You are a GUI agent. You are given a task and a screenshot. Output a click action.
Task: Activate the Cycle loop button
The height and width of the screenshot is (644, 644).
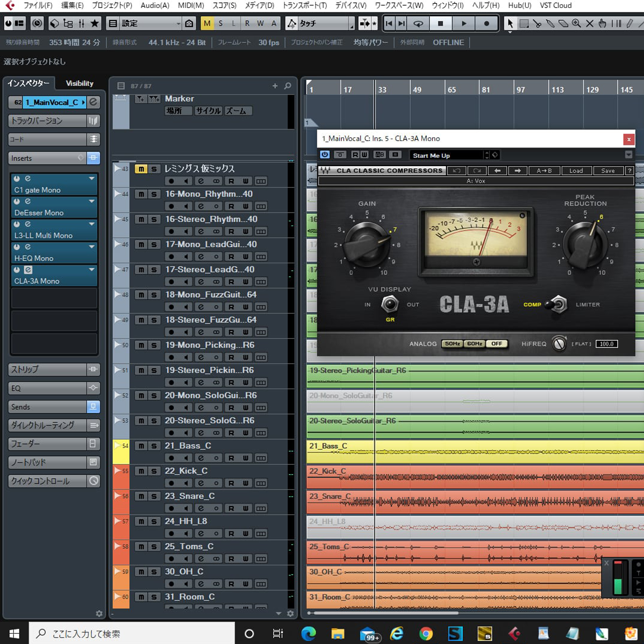(x=418, y=23)
